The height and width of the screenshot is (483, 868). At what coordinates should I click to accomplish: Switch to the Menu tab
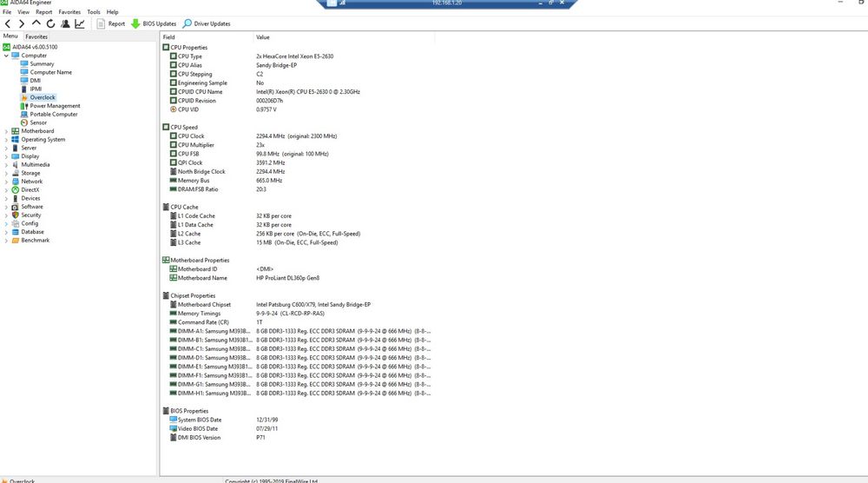point(10,36)
